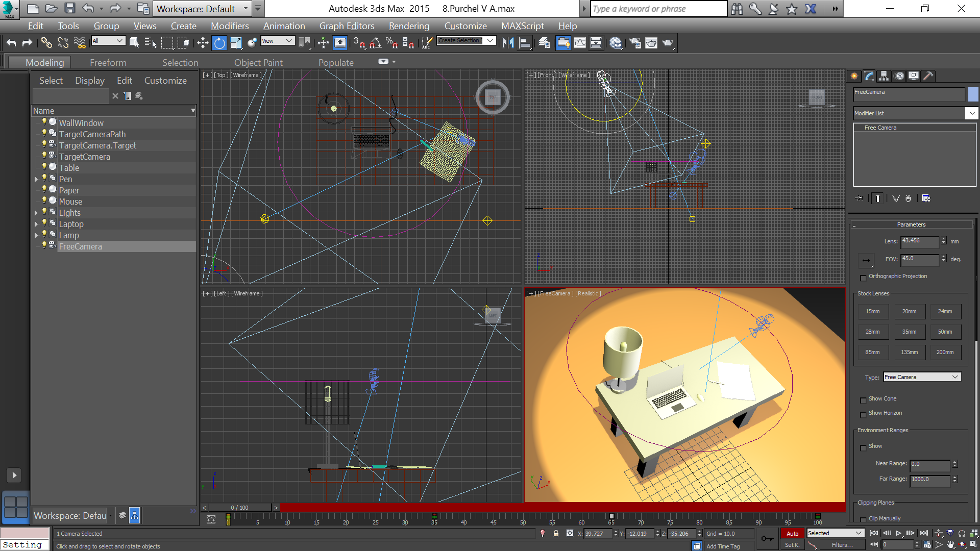The height and width of the screenshot is (551, 980).
Task: Select the 15mm stock lens
Action: point(872,311)
